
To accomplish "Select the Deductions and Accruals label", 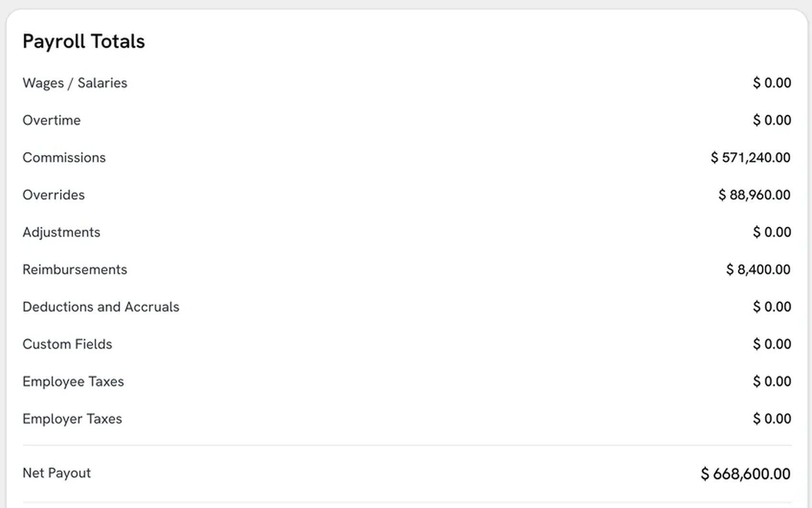I will click(x=101, y=307).
